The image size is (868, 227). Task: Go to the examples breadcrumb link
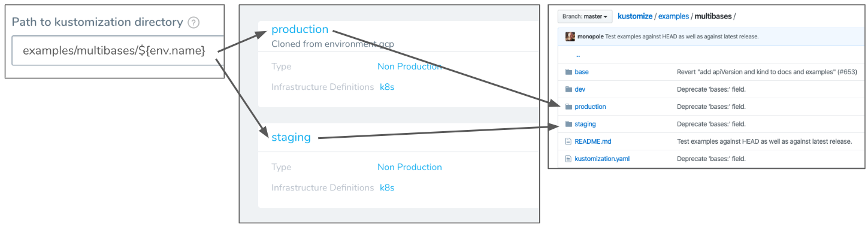point(673,16)
